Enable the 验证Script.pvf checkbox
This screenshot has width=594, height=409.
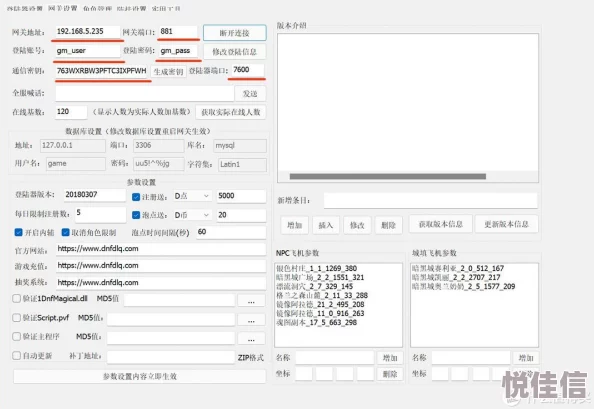(16, 317)
